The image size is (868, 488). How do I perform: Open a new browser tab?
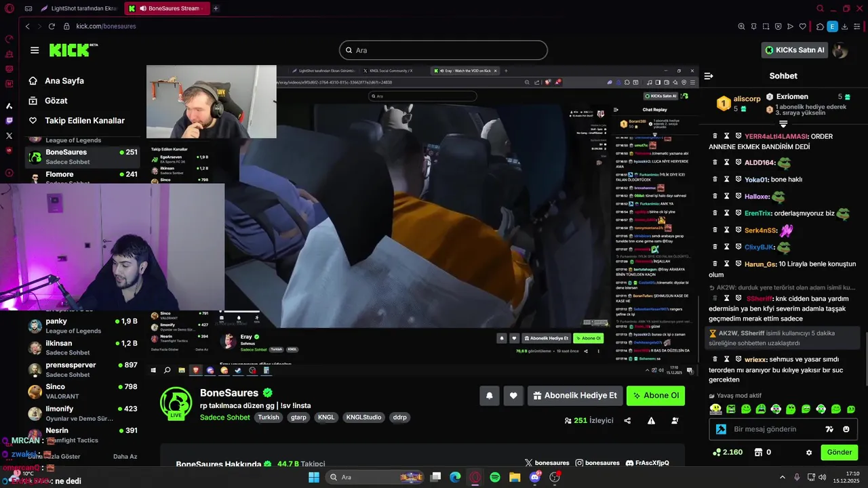pyautogui.click(x=216, y=8)
